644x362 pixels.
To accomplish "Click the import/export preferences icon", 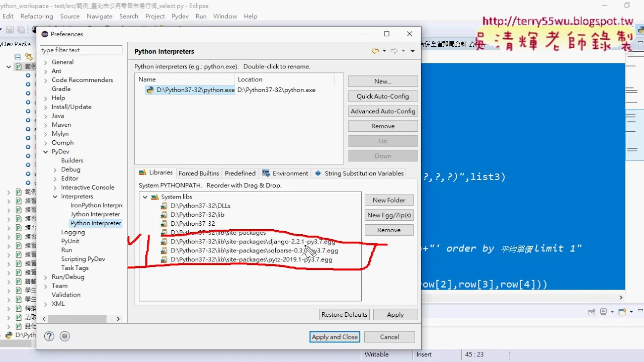I will (64, 336).
